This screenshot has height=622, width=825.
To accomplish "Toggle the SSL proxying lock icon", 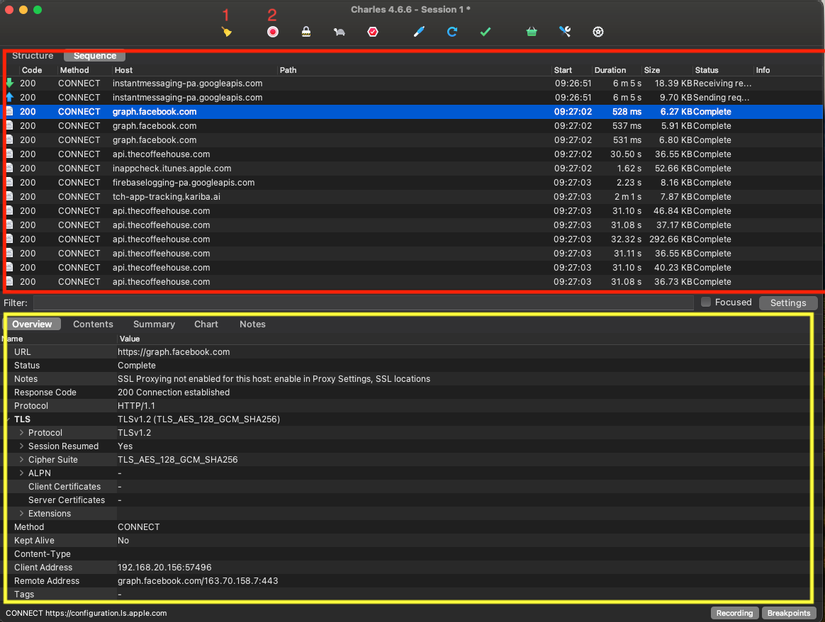I will point(305,31).
